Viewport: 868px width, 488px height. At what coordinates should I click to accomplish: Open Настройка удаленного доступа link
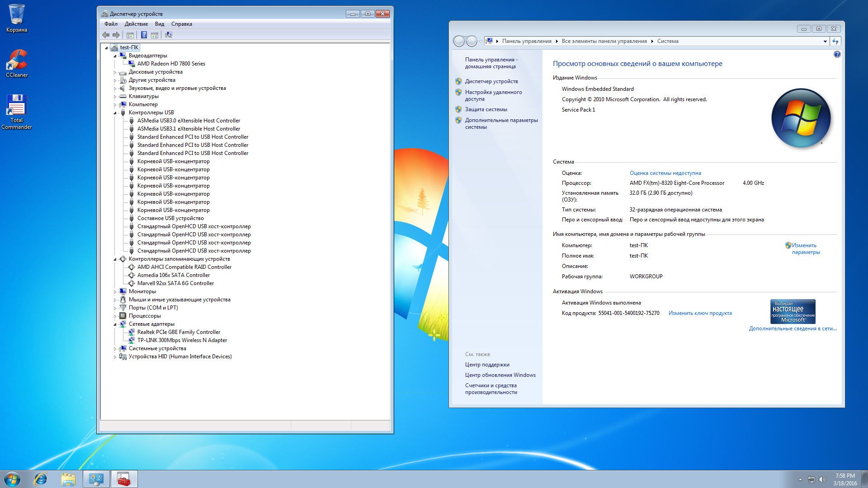pyautogui.click(x=493, y=95)
